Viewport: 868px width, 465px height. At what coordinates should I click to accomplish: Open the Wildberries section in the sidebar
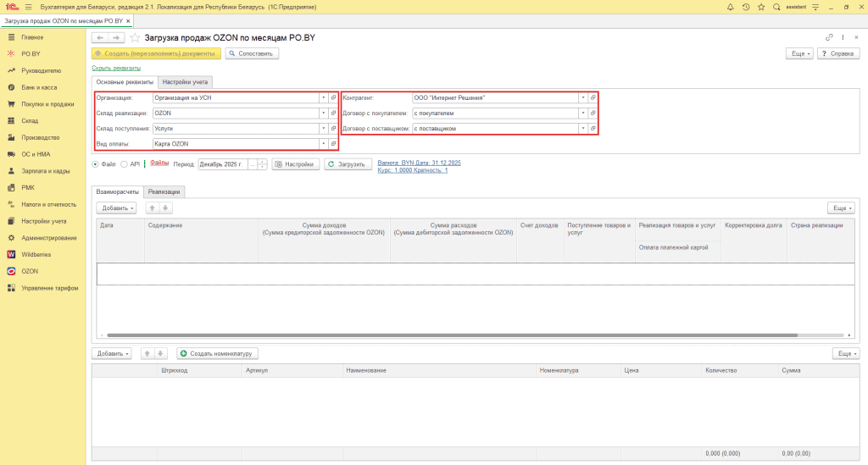36,254
